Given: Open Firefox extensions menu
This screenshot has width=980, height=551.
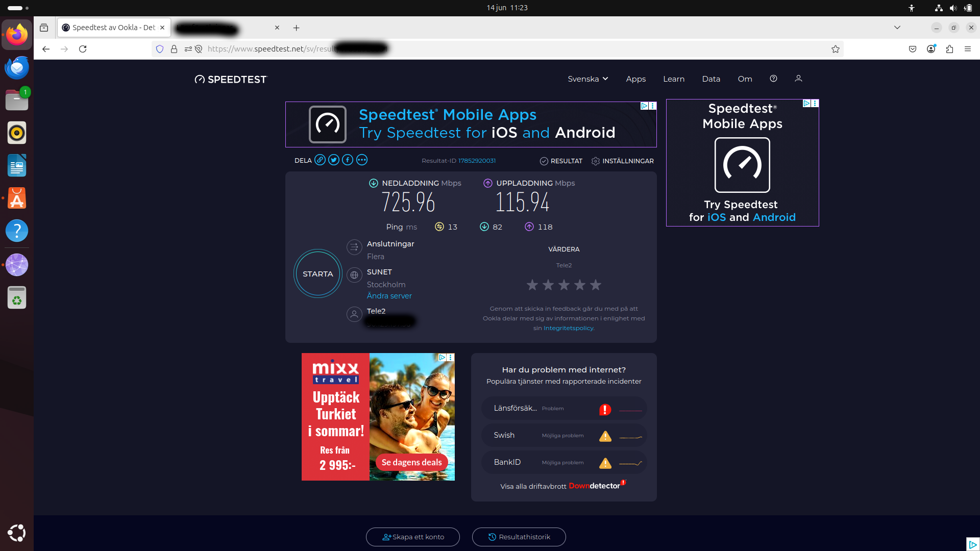Looking at the screenshot, I should [949, 49].
